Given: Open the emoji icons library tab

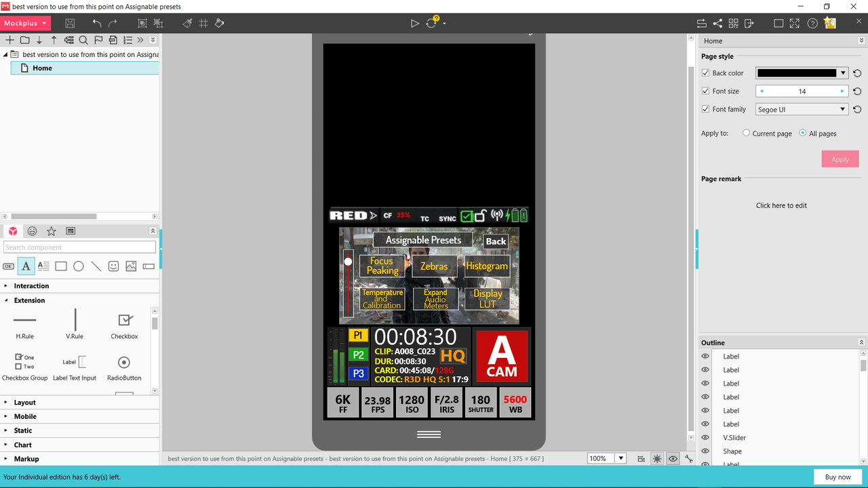Looking at the screenshot, I should pos(32,231).
